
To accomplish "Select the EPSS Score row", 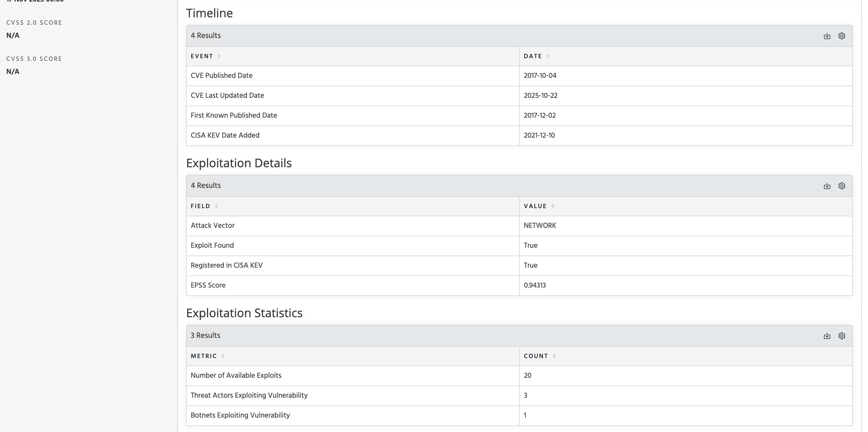I will 208,285.
